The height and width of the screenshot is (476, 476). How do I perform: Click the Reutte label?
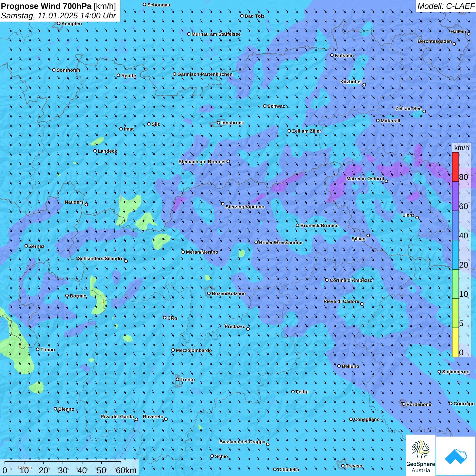[x=129, y=75]
